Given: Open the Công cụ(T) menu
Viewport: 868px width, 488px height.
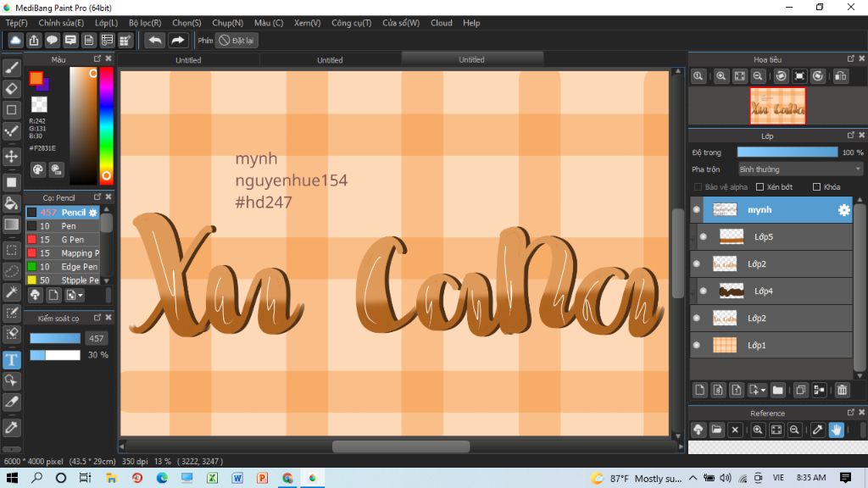Looking at the screenshot, I should click(351, 23).
